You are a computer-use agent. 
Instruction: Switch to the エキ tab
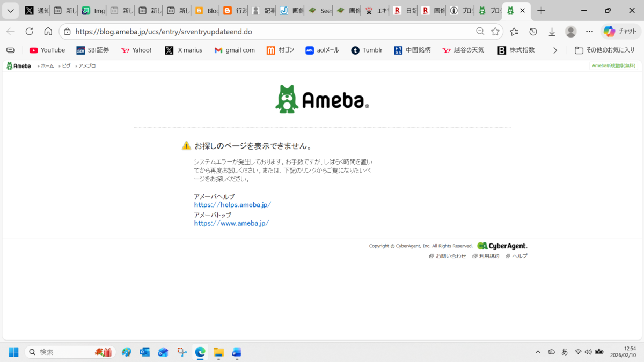coord(376,11)
